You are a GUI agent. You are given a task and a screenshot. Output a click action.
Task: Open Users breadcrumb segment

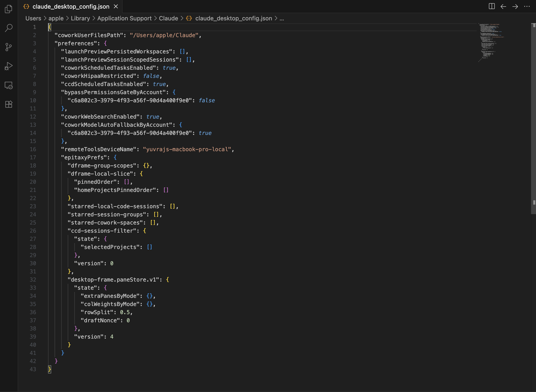(33, 18)
